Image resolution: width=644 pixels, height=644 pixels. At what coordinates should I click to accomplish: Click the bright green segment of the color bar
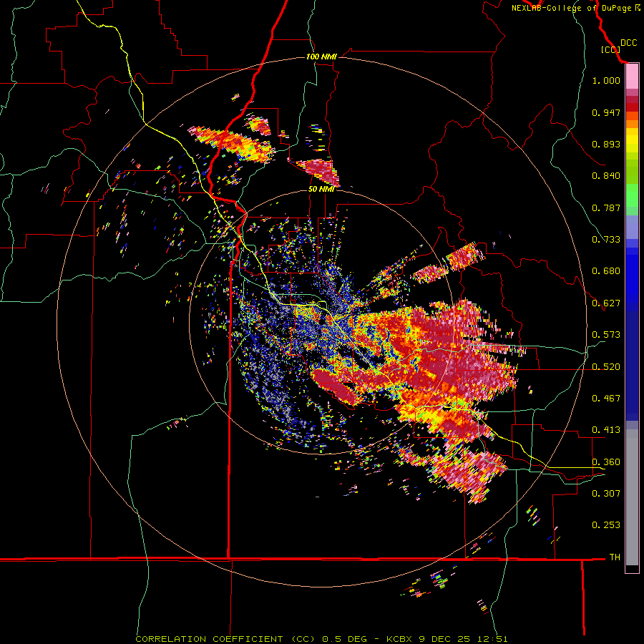632,195
